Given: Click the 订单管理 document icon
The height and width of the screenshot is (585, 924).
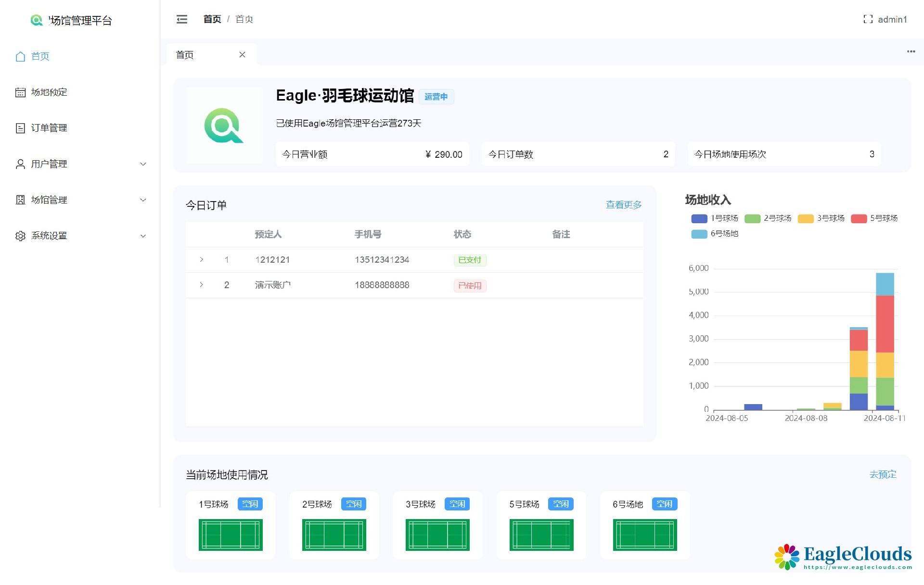Looking at the screenshot, I should click(20, 128).
